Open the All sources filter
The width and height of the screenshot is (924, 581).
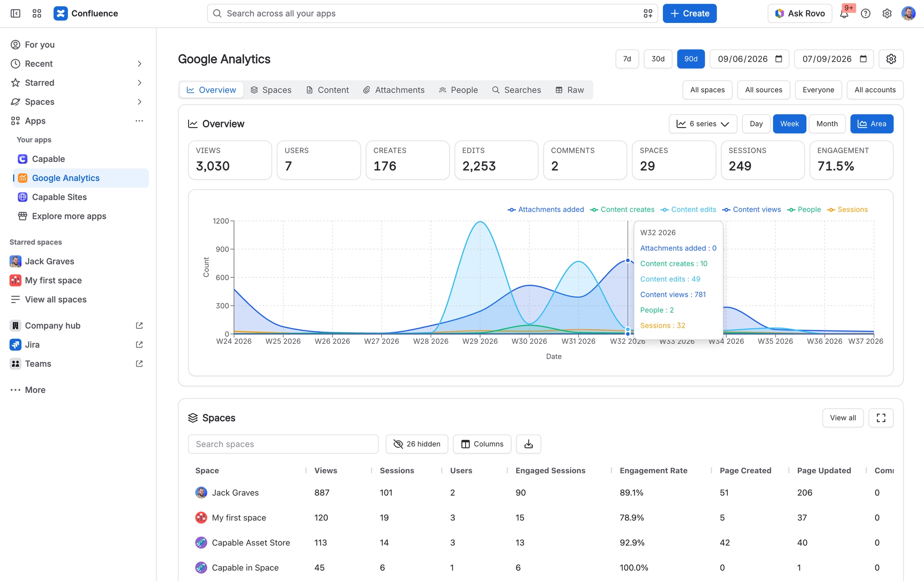(x=764, y=90)
